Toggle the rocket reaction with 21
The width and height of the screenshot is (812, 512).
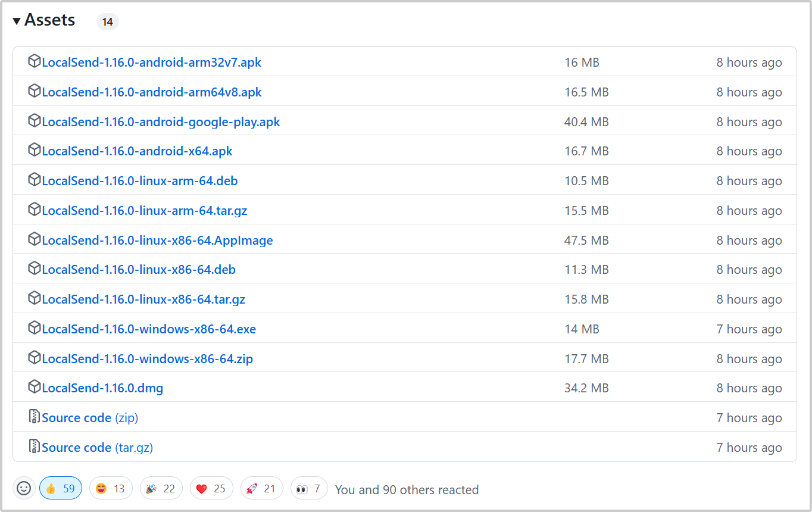click(262, 488)
